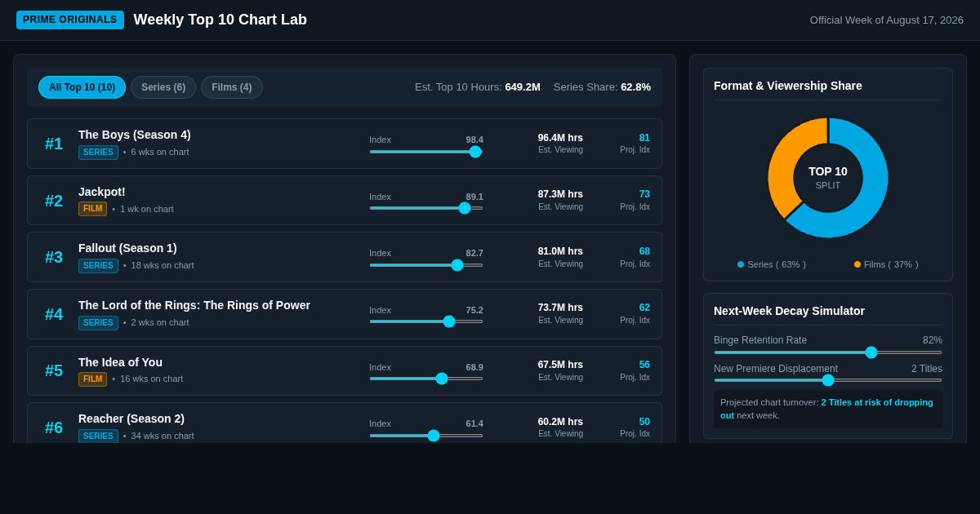Click the title Fallout (Season 1)
This screenshot has width=980, height=514.
(x=127, y=248)
